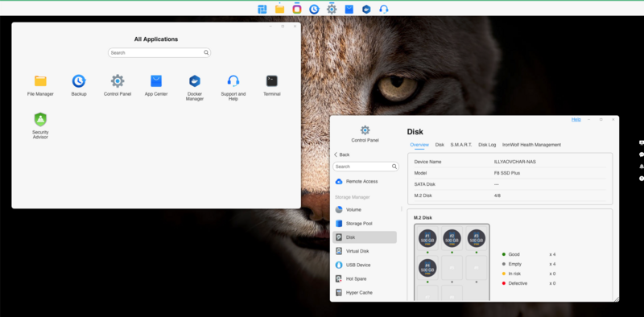Select M.2 disk slot #1
644x317 pixels.
pyautogui.click(x=427, y=238)
